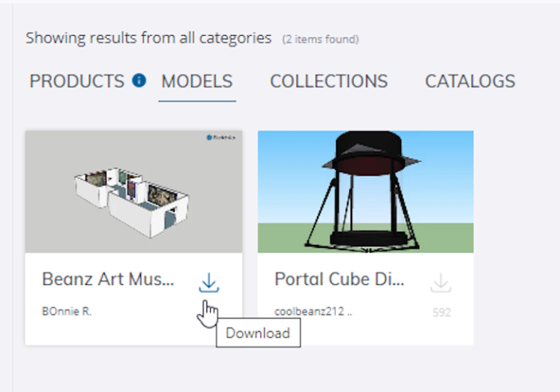
Task: Open the Beanz Art Museum thumbnail image
Action: [x=133, y=192]
